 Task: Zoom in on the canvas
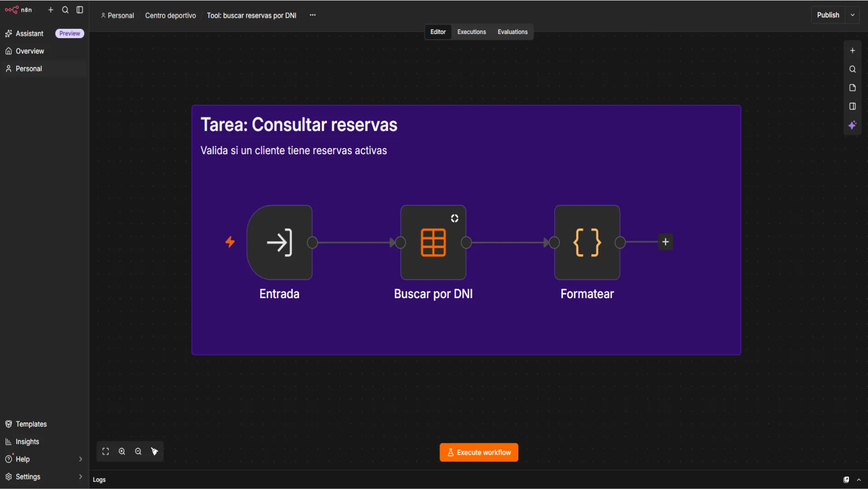[122, 451]
